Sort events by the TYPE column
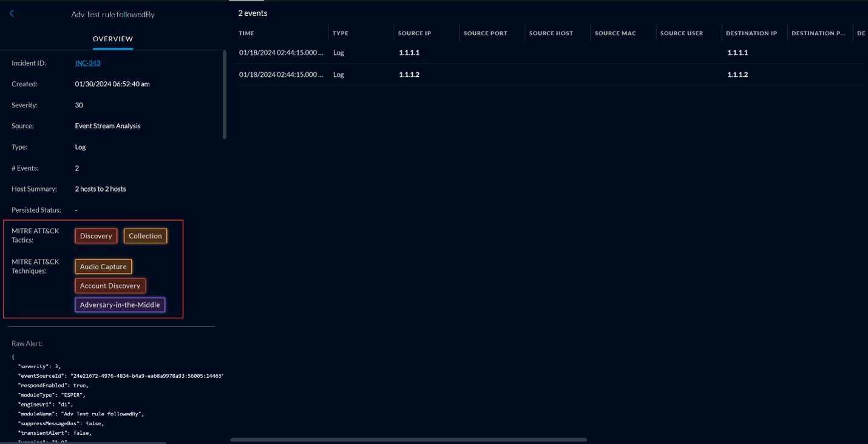Image resolution: width=868 pixels, height=444 pixels. coord(340,33)
